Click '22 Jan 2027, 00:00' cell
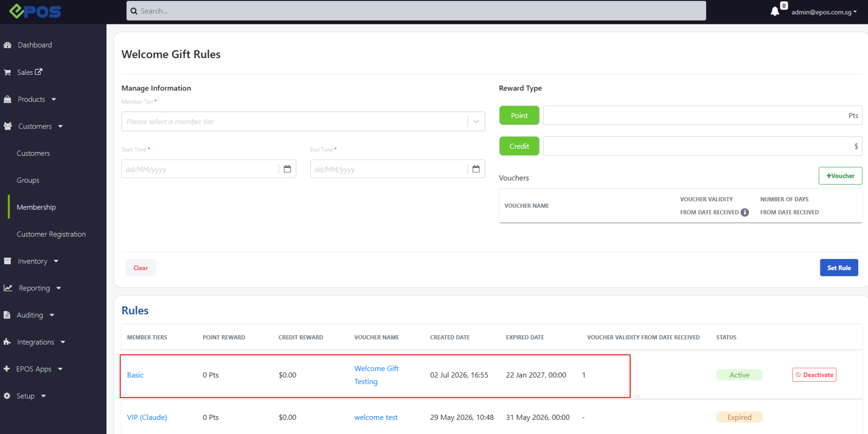 point(536,375)
